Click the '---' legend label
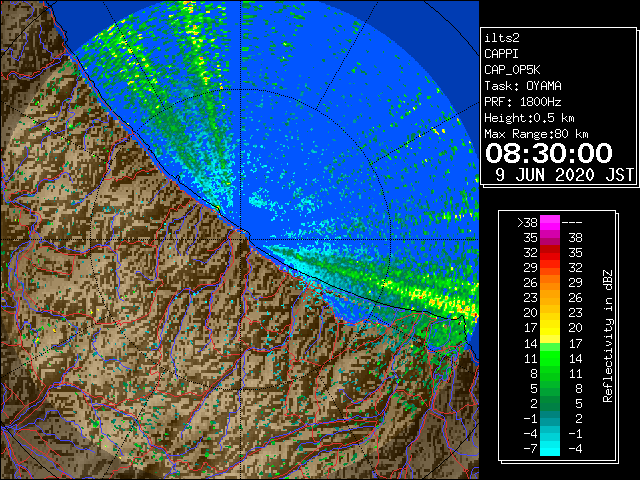Image resolution: width=640 pixels, height=480 pixels. pos(572,223)
